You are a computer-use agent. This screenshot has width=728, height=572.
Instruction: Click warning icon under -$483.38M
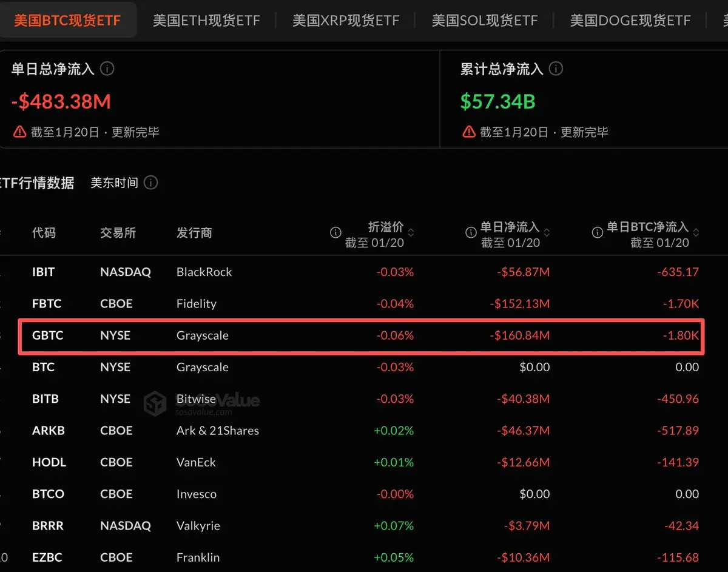pyautogui.click(x=19, y=132)
